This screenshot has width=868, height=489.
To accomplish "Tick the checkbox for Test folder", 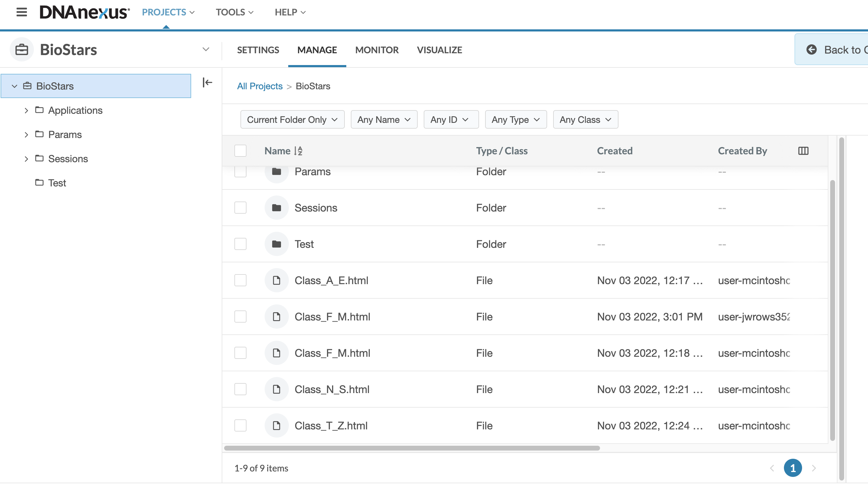I will pos(240,244).
